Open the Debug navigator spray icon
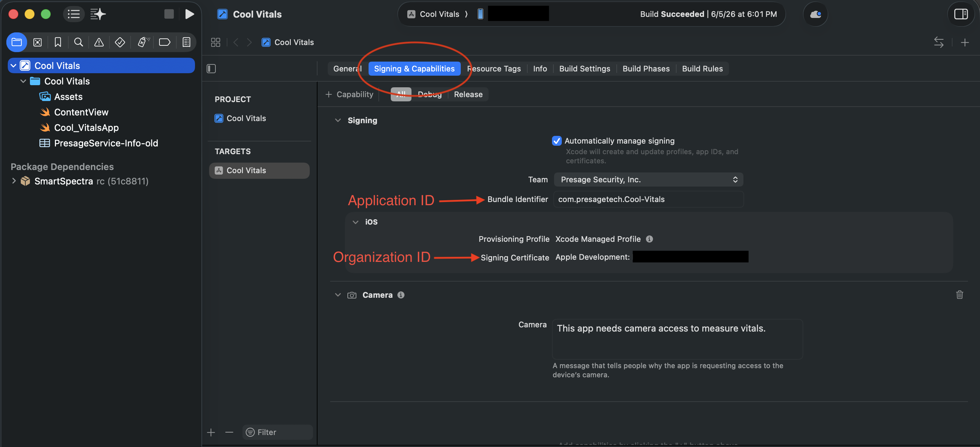 click(143, 42)
